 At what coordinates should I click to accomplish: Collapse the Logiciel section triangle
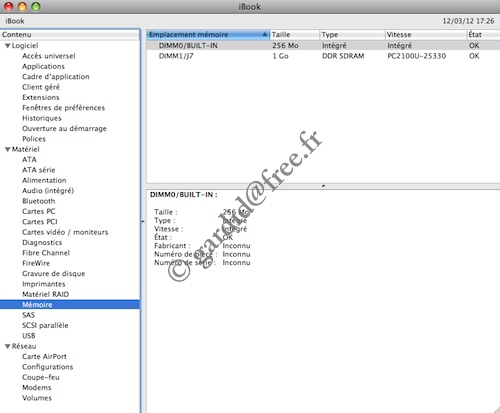(x=7, y=46)
